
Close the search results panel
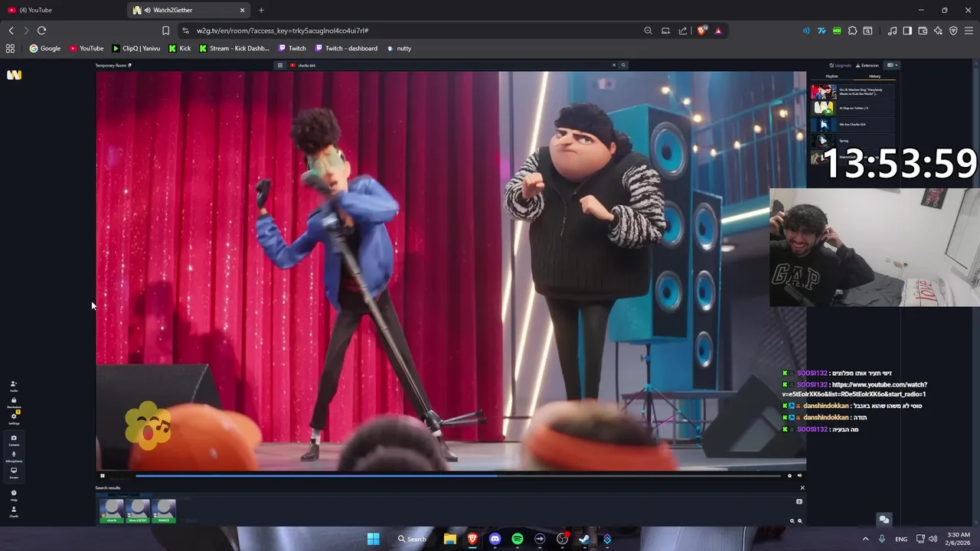(x=802, y=487)
